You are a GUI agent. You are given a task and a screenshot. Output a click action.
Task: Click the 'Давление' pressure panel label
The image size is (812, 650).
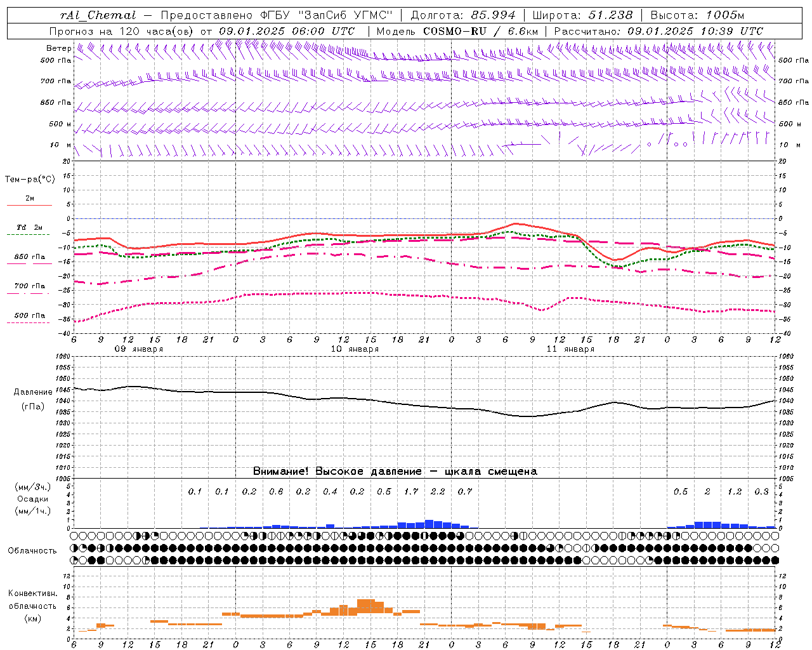tap(33, 392)
